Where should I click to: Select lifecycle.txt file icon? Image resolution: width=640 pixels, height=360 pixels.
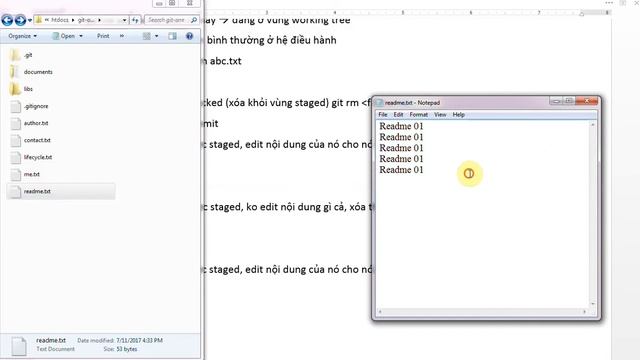click(x=16, y=157)
